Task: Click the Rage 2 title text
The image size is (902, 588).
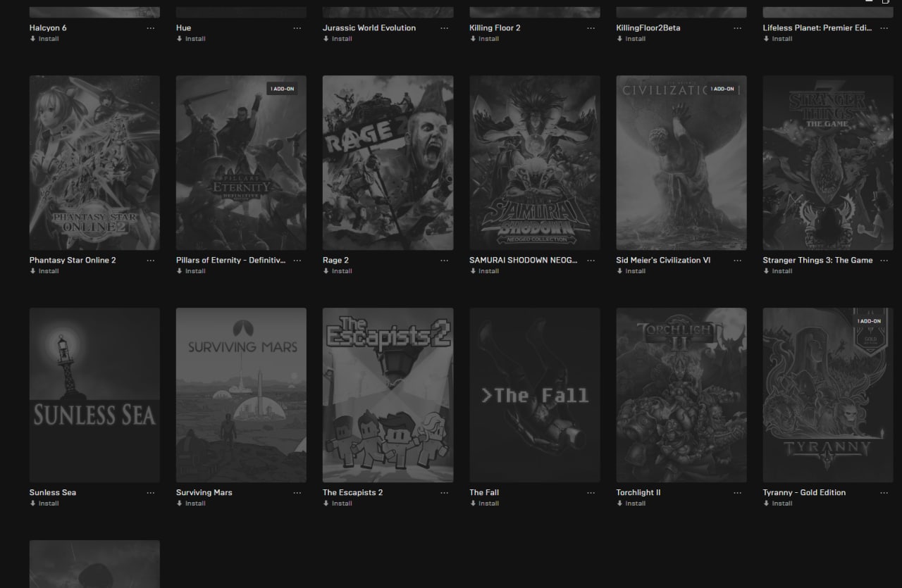Action: coord(336,261)
